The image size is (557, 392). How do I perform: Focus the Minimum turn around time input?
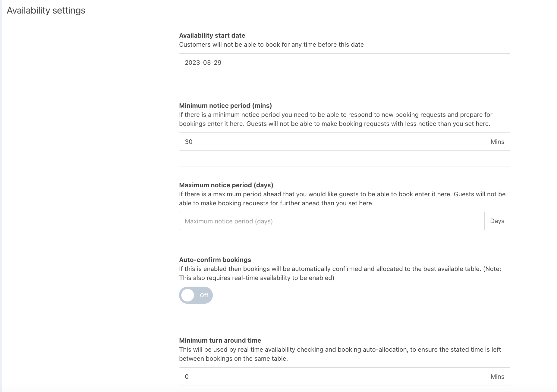coord(332,376)
